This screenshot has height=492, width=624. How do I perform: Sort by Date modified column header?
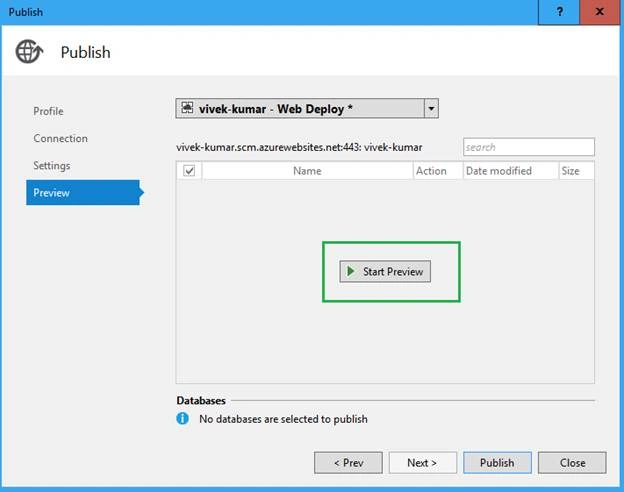coord(511,171)
